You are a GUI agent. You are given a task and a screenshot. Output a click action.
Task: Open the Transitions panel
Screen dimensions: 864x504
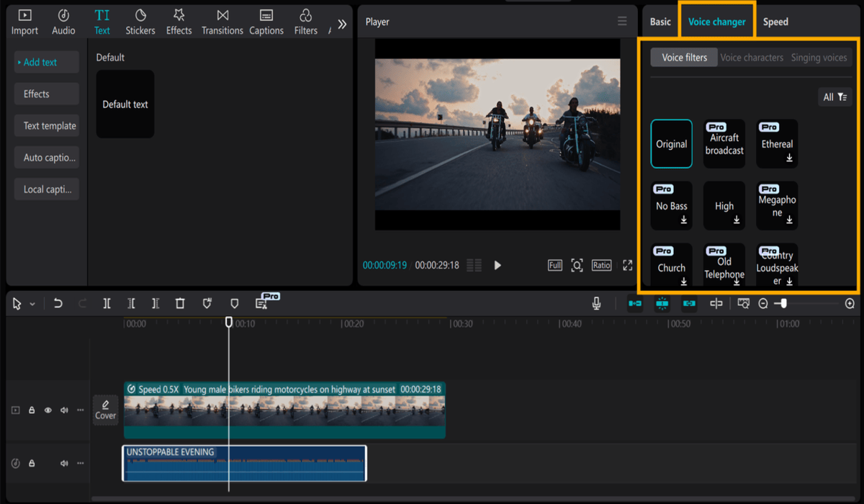pyautogui.click(x=222, y=22)
